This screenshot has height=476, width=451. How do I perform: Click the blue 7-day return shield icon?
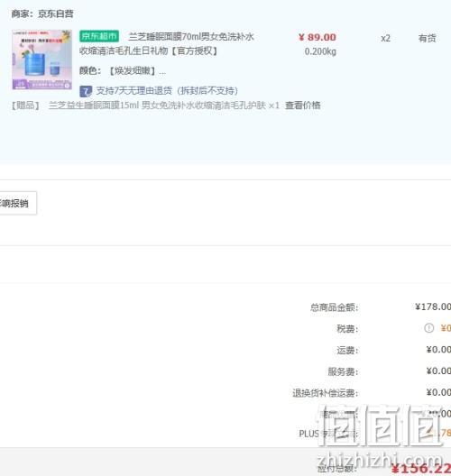pyautogui.click(x=86, y=91)
